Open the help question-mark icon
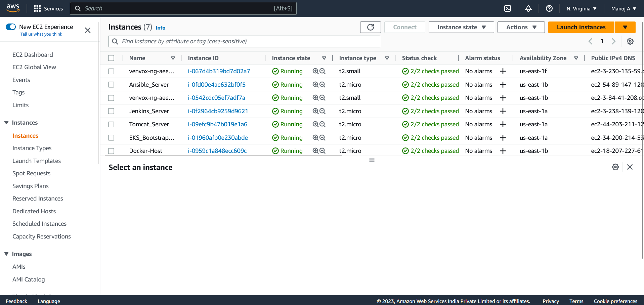 click(549, 8)
